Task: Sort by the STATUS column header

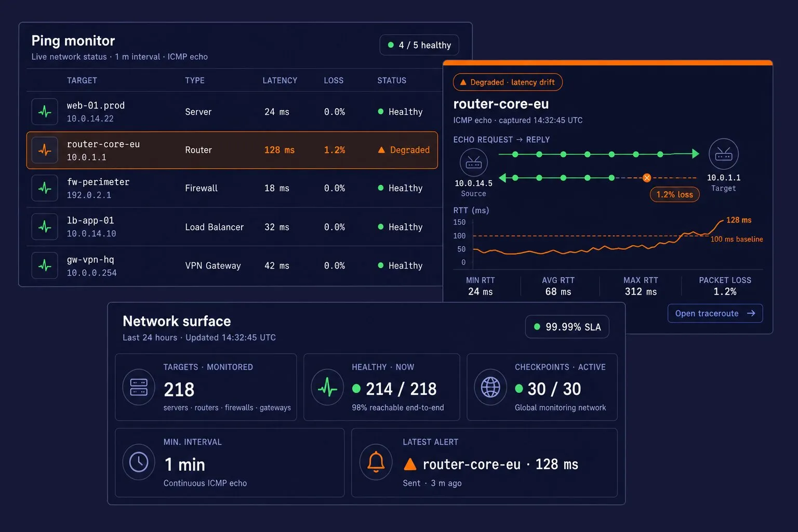Action: click(392, 81)
